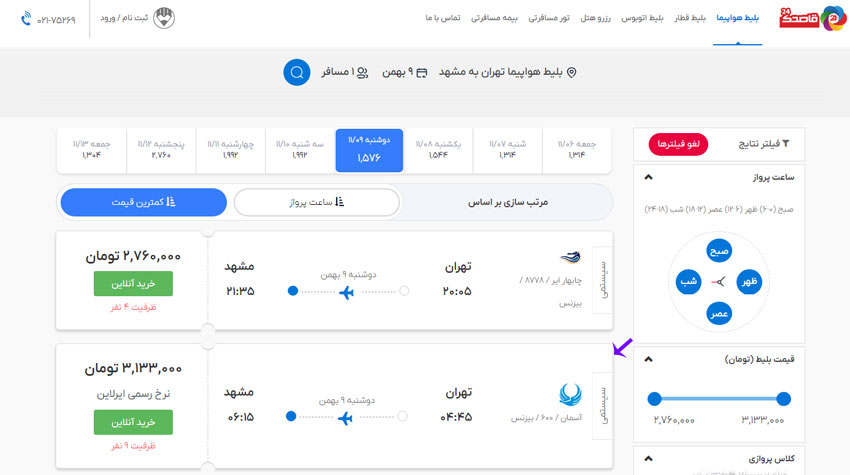This screenshot has height=475, width=850.
Task: Click the سیستمی label on Chabahar flight card
Action: 603,280
